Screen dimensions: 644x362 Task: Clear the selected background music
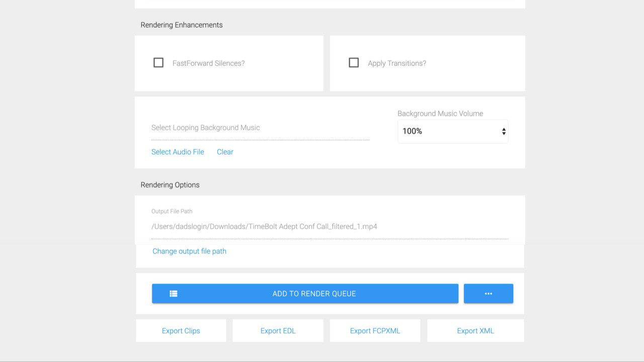(x=225, y=152)
